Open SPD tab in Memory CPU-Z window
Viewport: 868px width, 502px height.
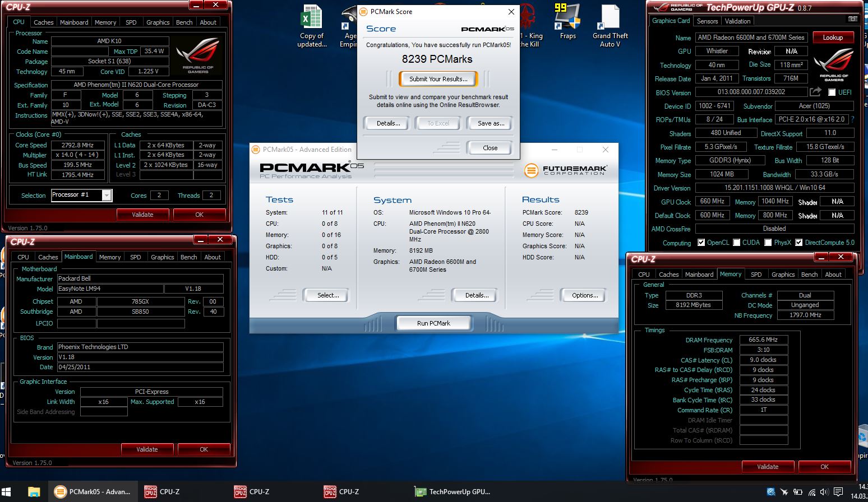pyautogui.click(x=756, y=275)
